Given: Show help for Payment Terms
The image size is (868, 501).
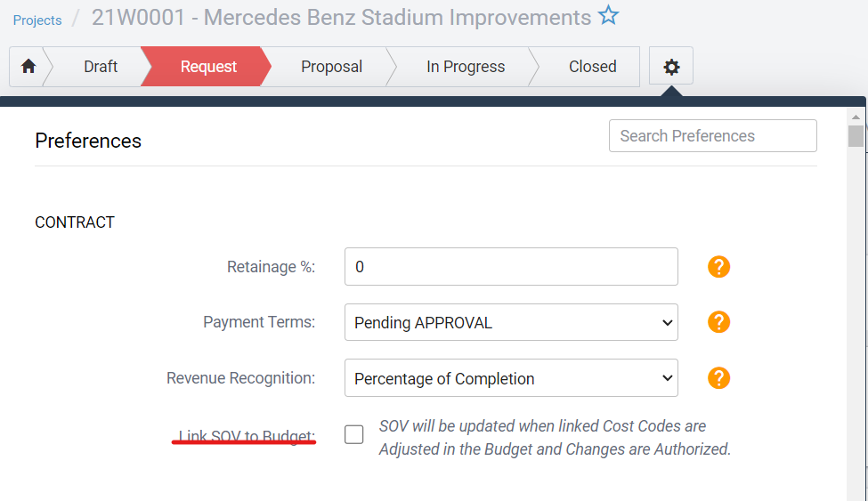Looking at the screenshot, I should pyautogui.click(x=718, y=322).
